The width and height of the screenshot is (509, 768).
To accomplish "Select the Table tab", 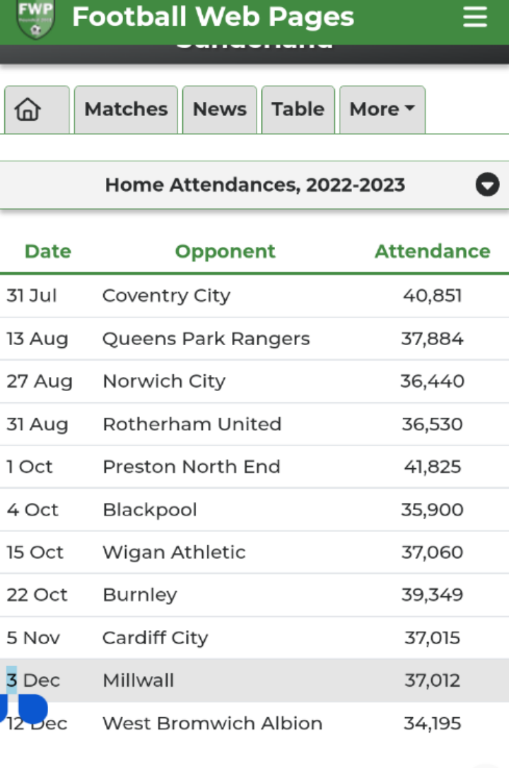I will click(298, 109).
